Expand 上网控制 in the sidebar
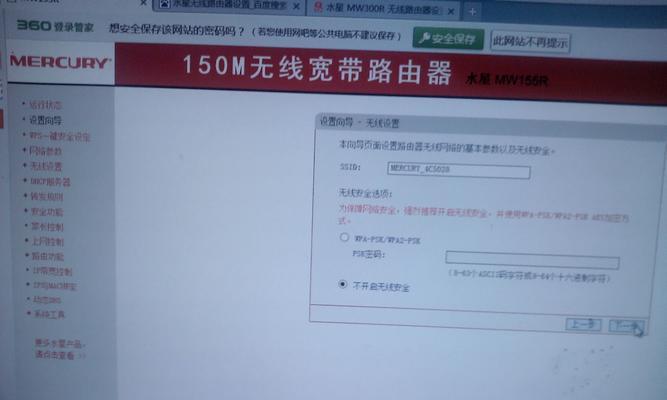The image size is (667, 400). pyautogui.click(x=48, y=242)
